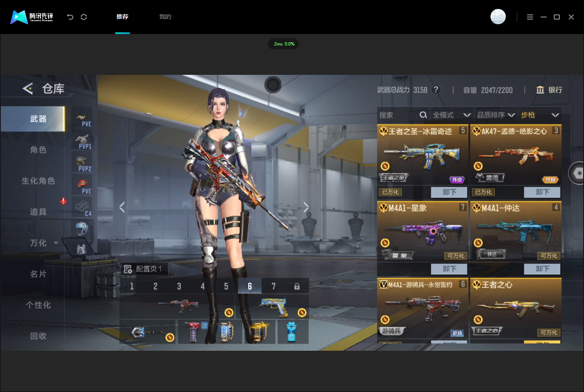This screenshot has height=392, width=584.
Task: Select the body armor vest category icon
Action: click(x=82, y=249)
